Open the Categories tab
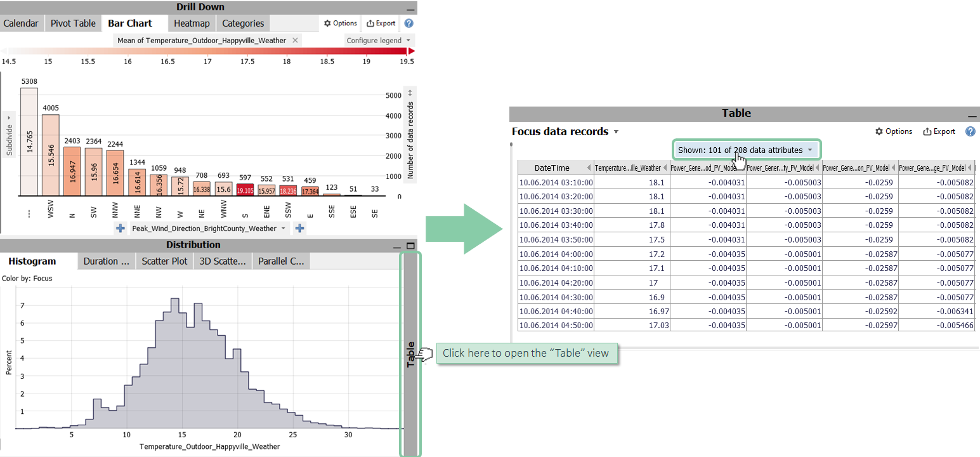980x457 pixels. click(243, 23)
